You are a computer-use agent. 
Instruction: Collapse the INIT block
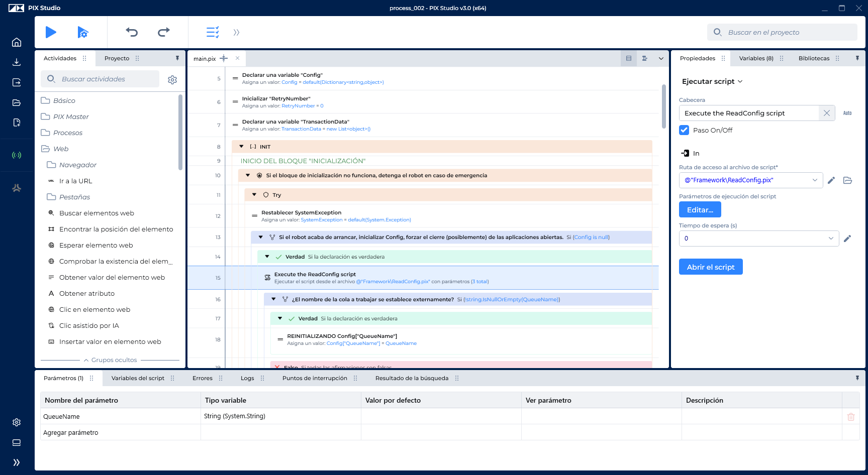(241, 147)
